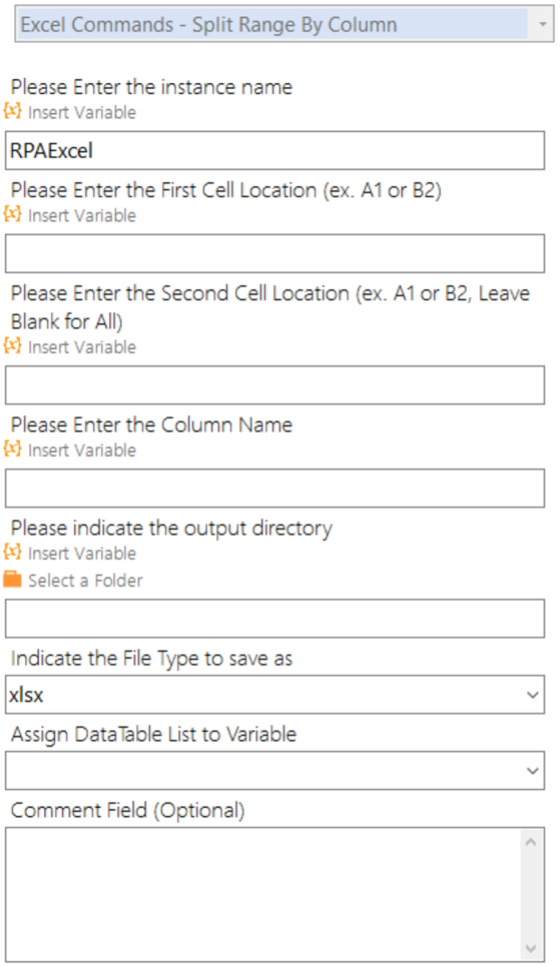The height and width of the screenshot is (967, 560).
Task: Click inside the Comment Field text area
Action: (x=263, y=895)
